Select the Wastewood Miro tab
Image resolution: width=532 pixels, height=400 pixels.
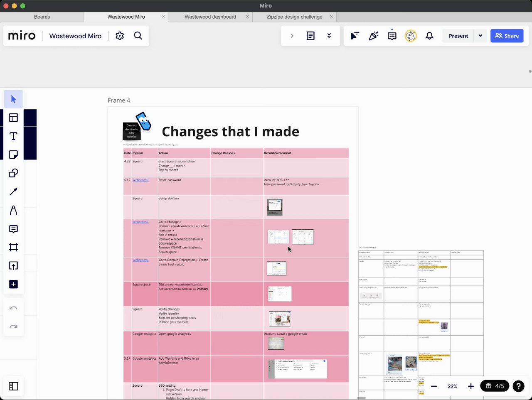[126, 17]
